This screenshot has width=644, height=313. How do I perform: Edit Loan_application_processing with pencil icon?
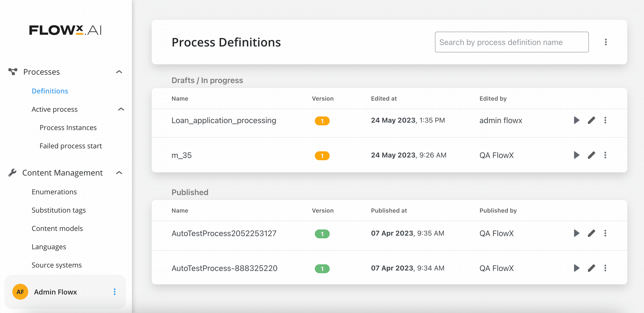(591, 120)
